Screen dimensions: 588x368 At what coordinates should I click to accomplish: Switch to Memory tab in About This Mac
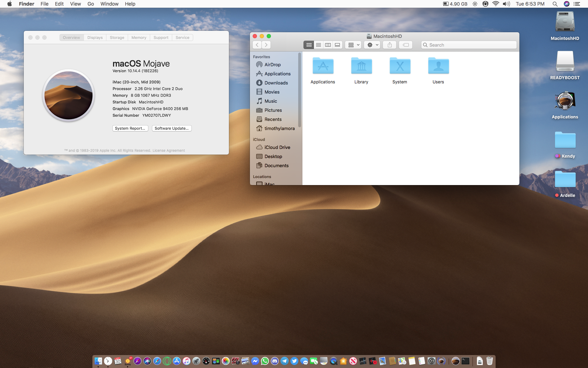[139, 38]
